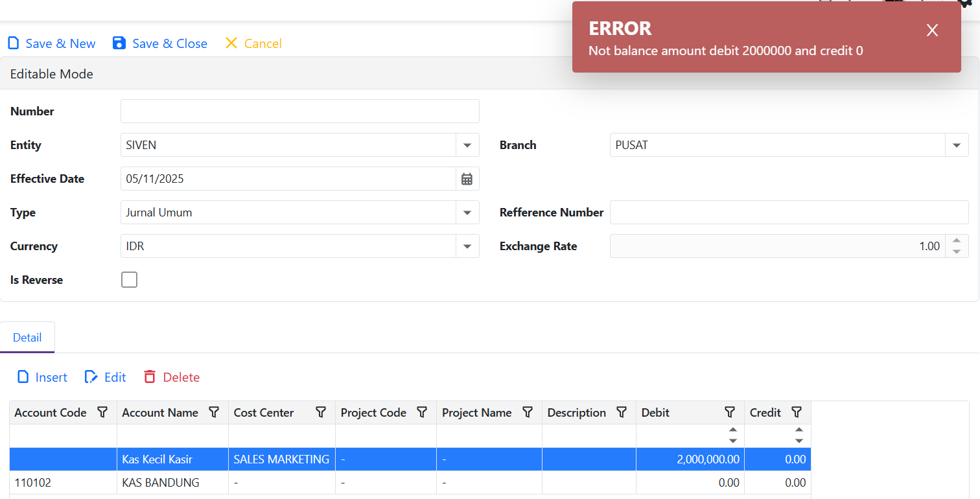The height and width of the screenshot is (499, 980).
Task: Click the Account Name filter box
Action: [x=172, y=436]
